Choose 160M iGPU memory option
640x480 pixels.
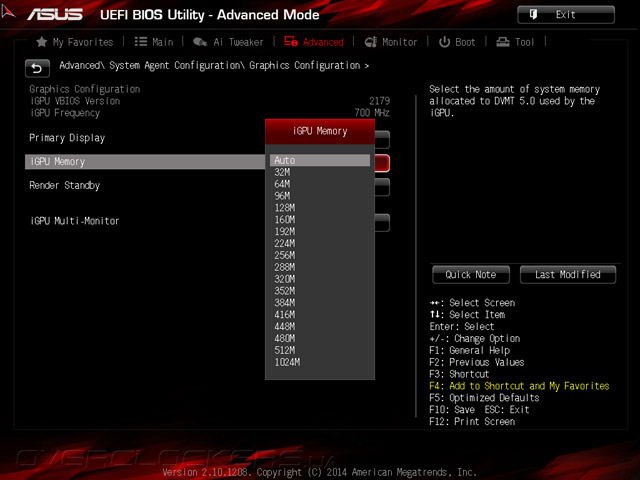tap(284, 220)
